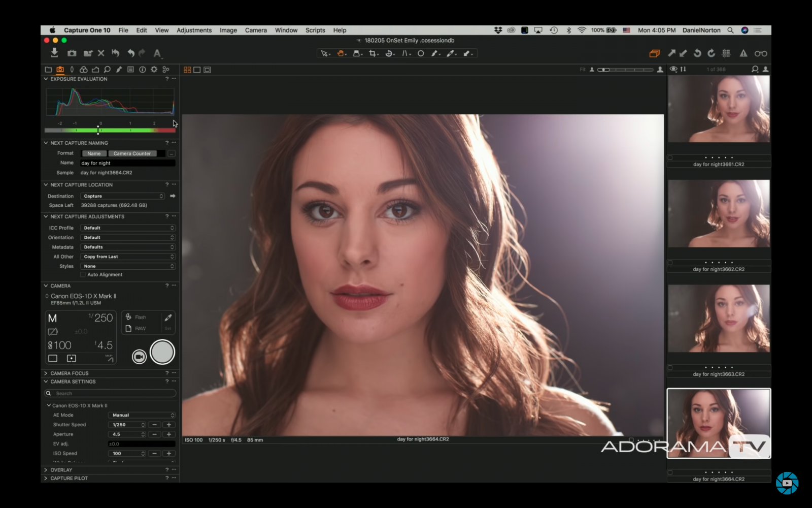Enable the Auto Alignment checkbox
The width and height of the screenshot is (812, 508).
[x=82, y=274]
